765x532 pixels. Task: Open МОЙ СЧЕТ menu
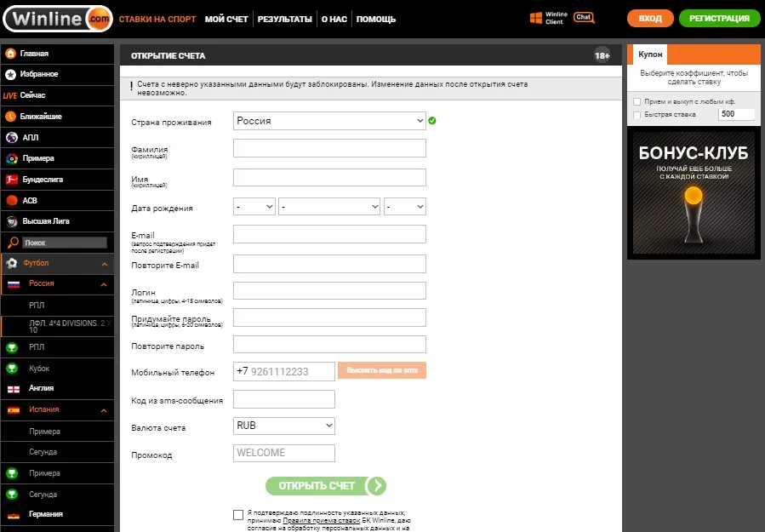tap(226, 19)
